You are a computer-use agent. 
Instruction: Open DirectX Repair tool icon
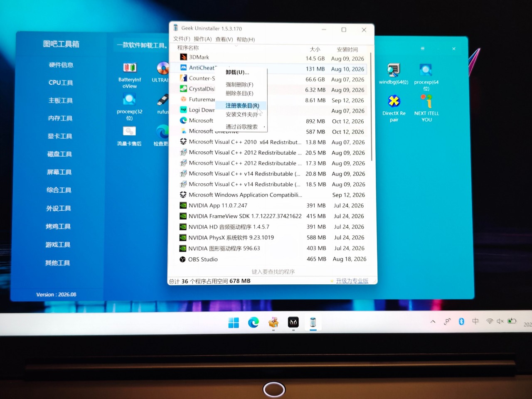tap(394, 108)
